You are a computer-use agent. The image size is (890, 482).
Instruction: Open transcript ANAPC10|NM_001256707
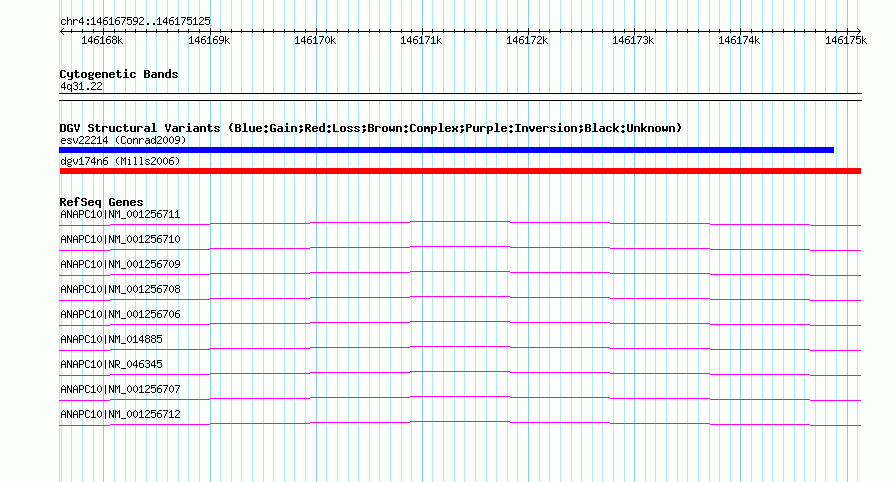coord(120,389)
